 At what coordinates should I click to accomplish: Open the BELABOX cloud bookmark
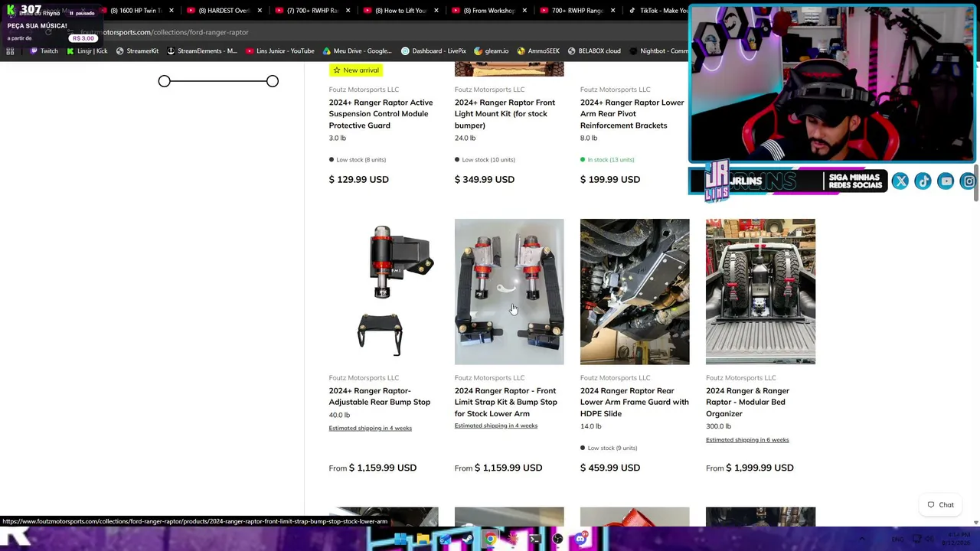[594, 51]
